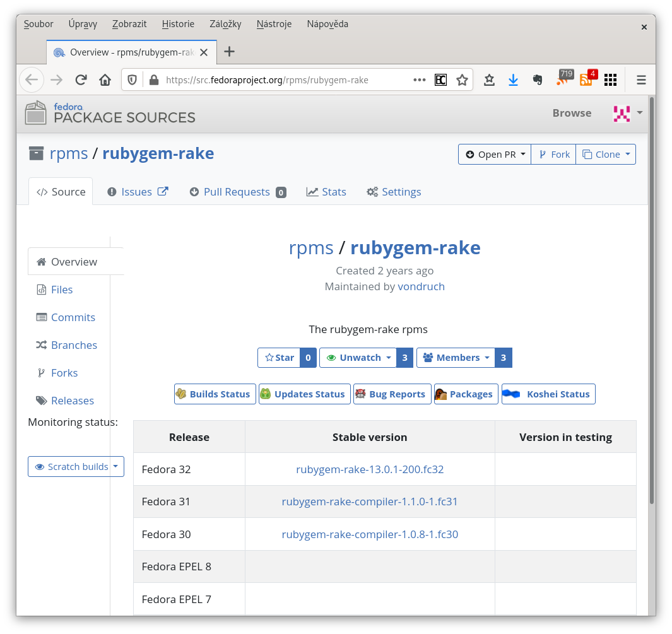Open the vondruch maintainer link
Viewport: 672px width, 634px height.
421,286
